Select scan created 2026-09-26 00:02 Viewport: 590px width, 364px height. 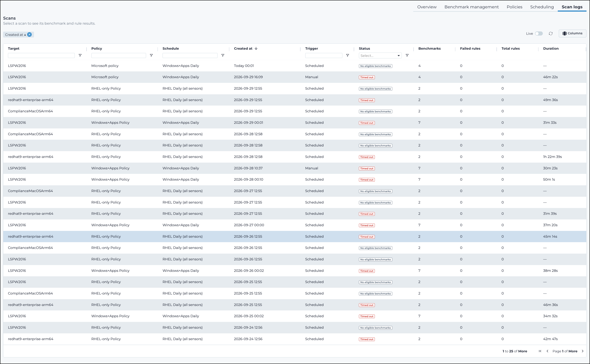coord(295,271)
